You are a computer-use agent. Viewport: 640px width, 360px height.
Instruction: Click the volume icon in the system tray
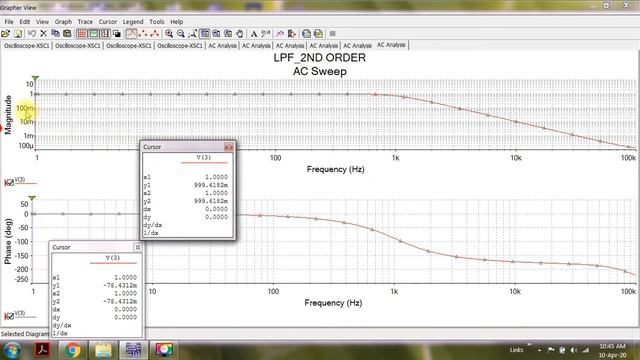[574, 350]
